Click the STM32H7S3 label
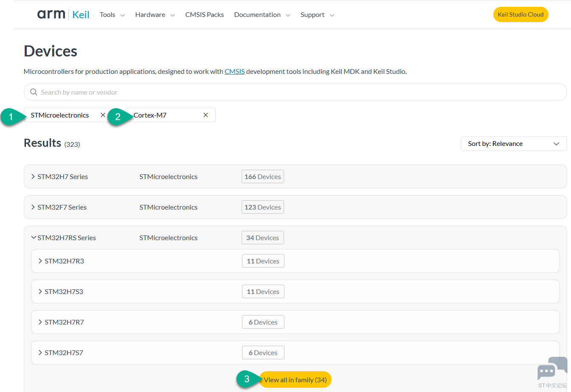 coord(64,291)
